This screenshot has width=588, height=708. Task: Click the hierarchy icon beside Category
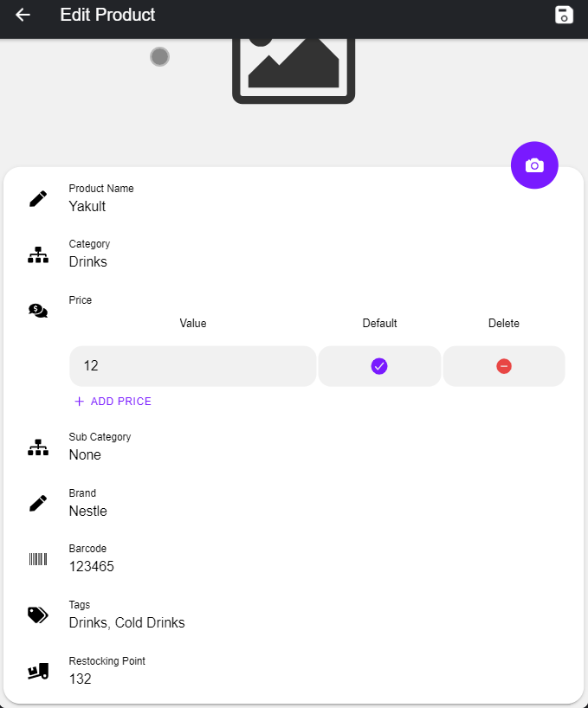(38, 254)
